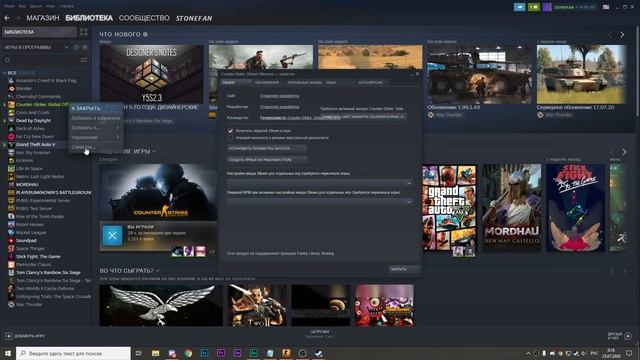Select Свойства in the context menu
640x360 pixels.
click(96, 147)
